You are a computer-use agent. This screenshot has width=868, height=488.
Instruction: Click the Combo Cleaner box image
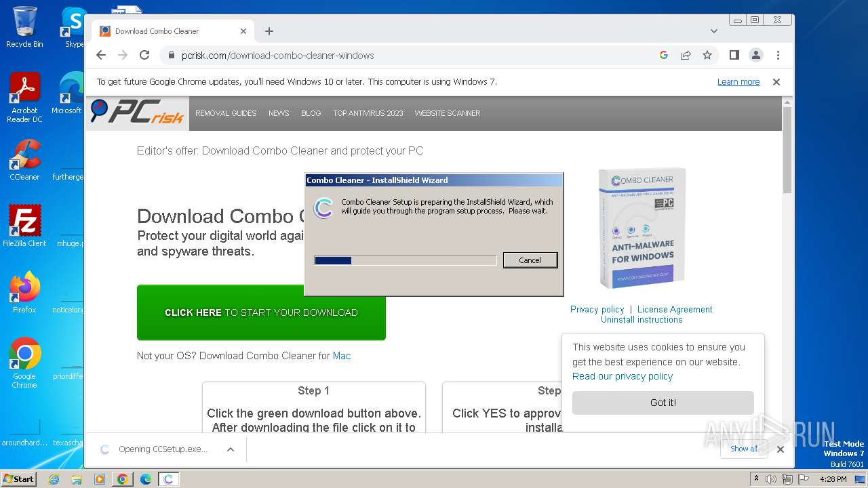642,228
